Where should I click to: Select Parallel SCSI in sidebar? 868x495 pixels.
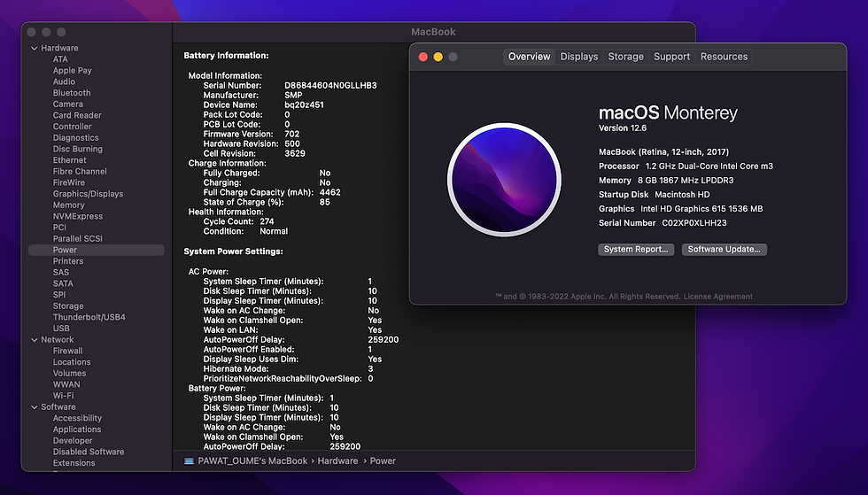coord(78,238)
